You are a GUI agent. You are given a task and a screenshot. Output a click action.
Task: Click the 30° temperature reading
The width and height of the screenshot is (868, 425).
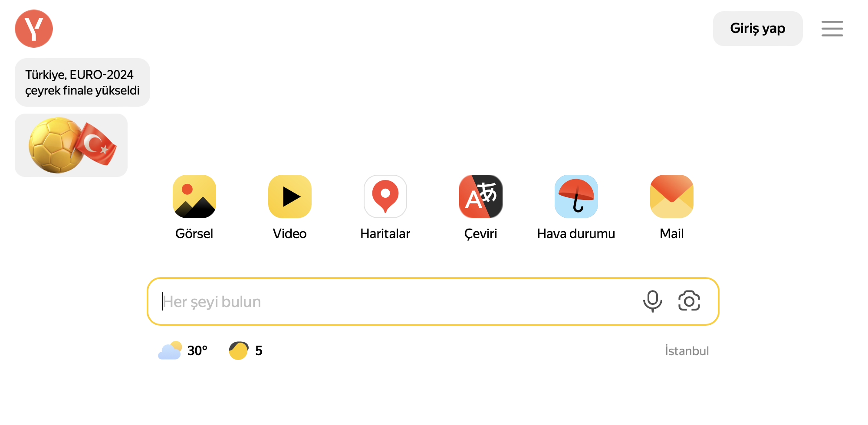tap(197, 350)
